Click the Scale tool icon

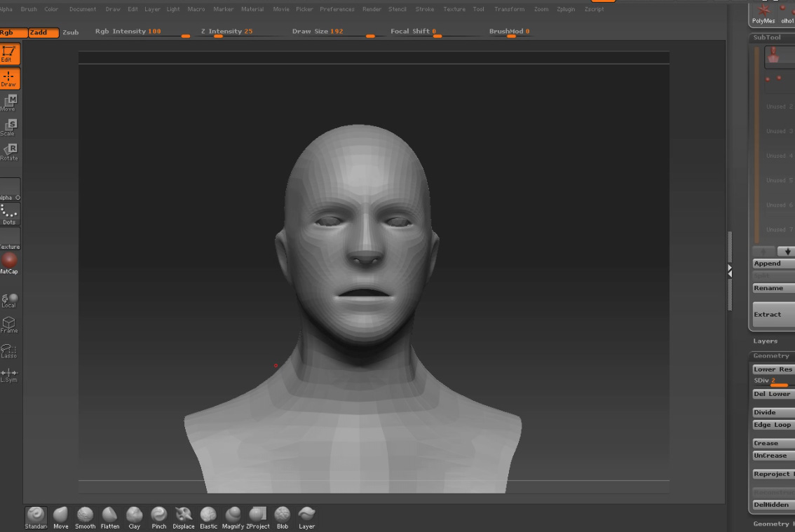click(x=10, y=127)
